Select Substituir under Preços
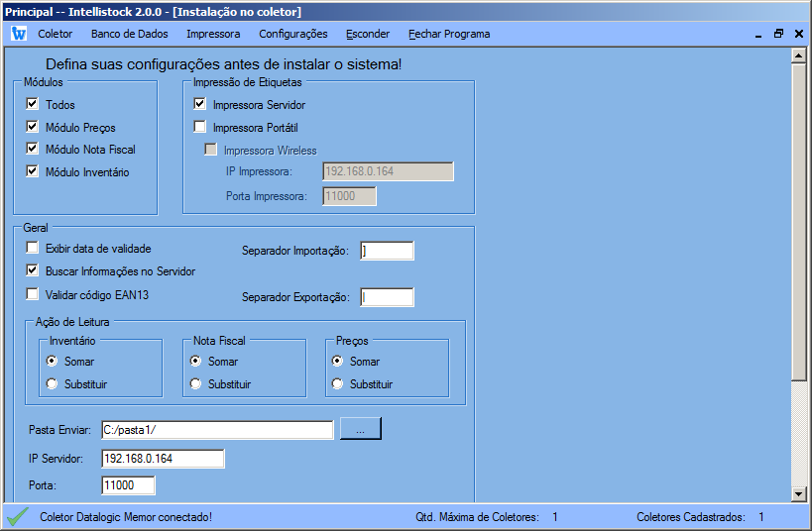The width and height of the screenshot is (812, 531). (x=337, y=383)
